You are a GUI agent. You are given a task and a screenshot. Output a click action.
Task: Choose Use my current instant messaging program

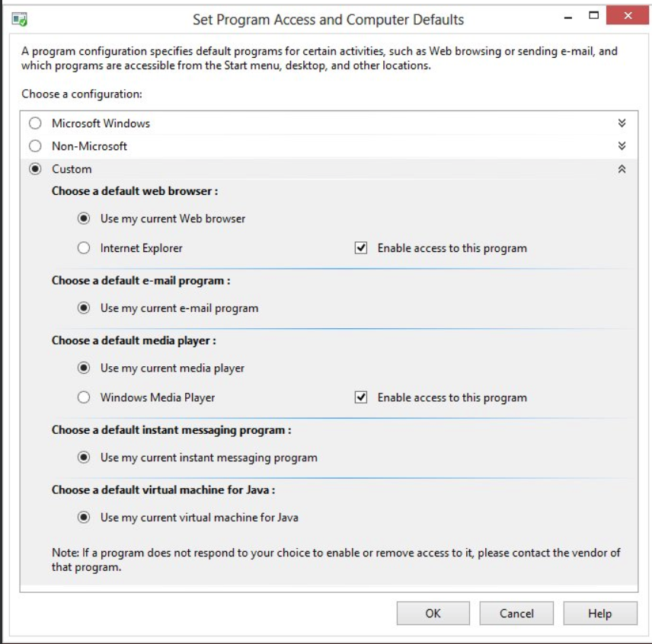(x=84, y=457)
